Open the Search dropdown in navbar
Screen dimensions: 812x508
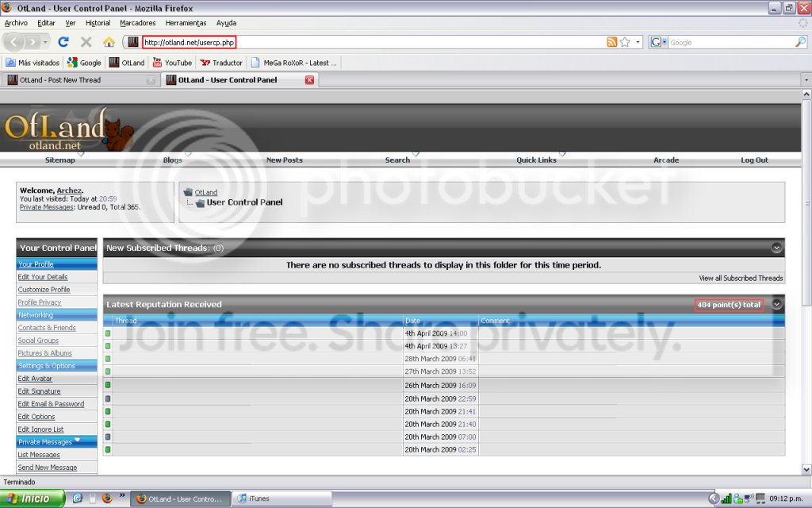(416, 154)
